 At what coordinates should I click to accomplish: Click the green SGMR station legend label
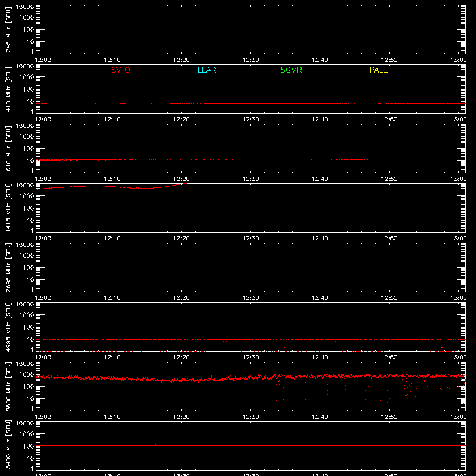click(x=291, y=70)
